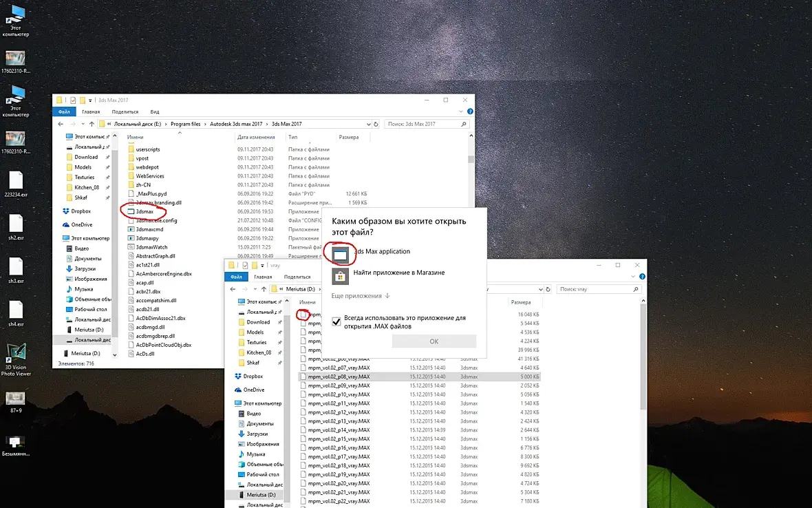Expand Еще приложения in the dialog
Image resolution: width=812 pixels, height=508 pixels.
tap(361, 296)
